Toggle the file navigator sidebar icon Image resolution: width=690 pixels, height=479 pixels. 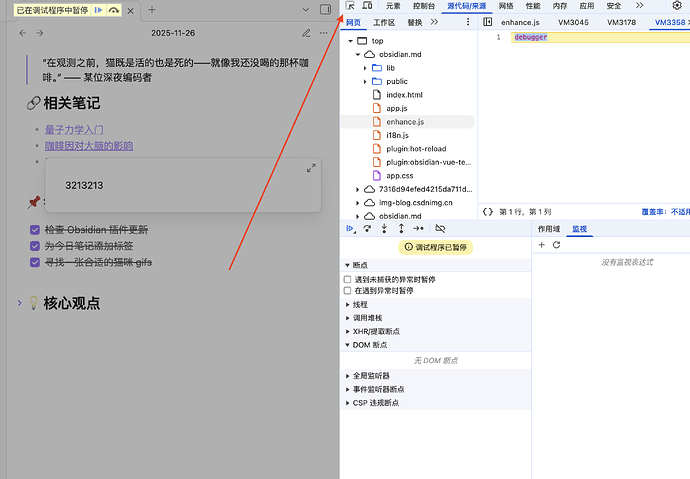tap(488, 22)
